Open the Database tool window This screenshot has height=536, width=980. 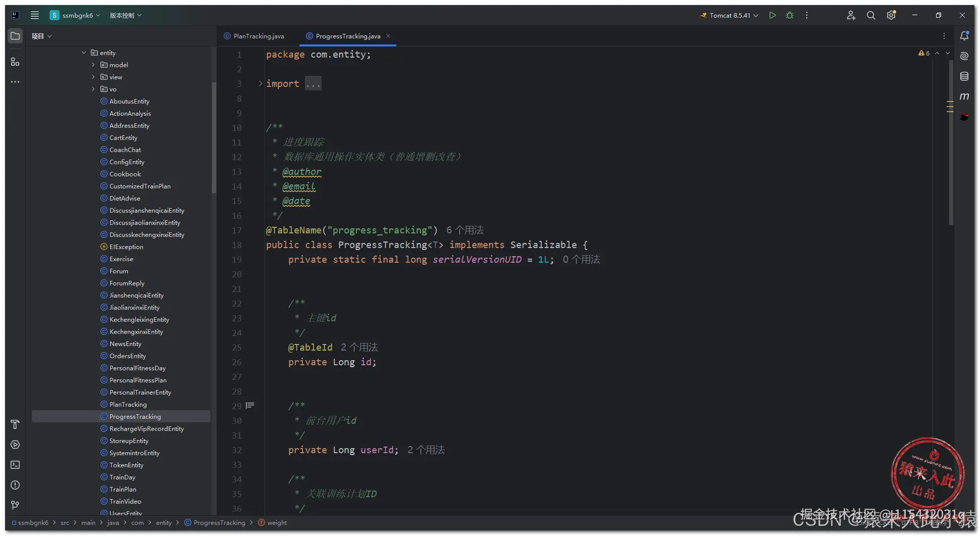pos(964,76)
